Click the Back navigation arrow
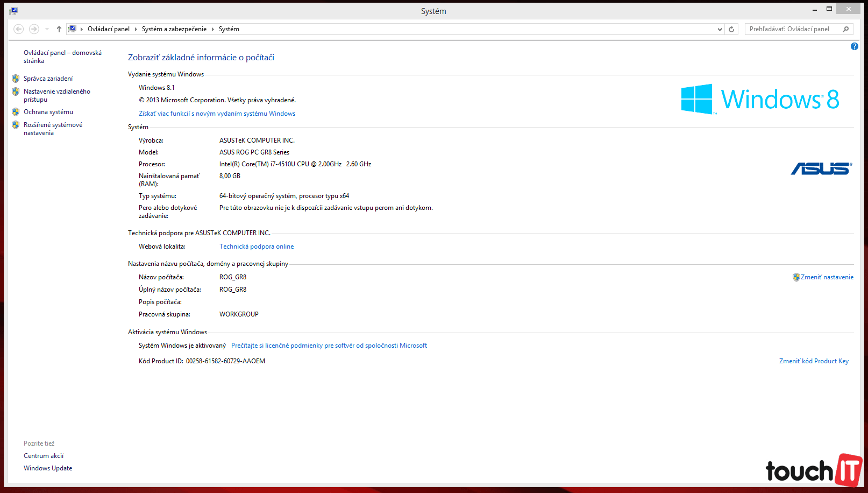Viewport: 868px width, 493px height. [x=19, y=29]
